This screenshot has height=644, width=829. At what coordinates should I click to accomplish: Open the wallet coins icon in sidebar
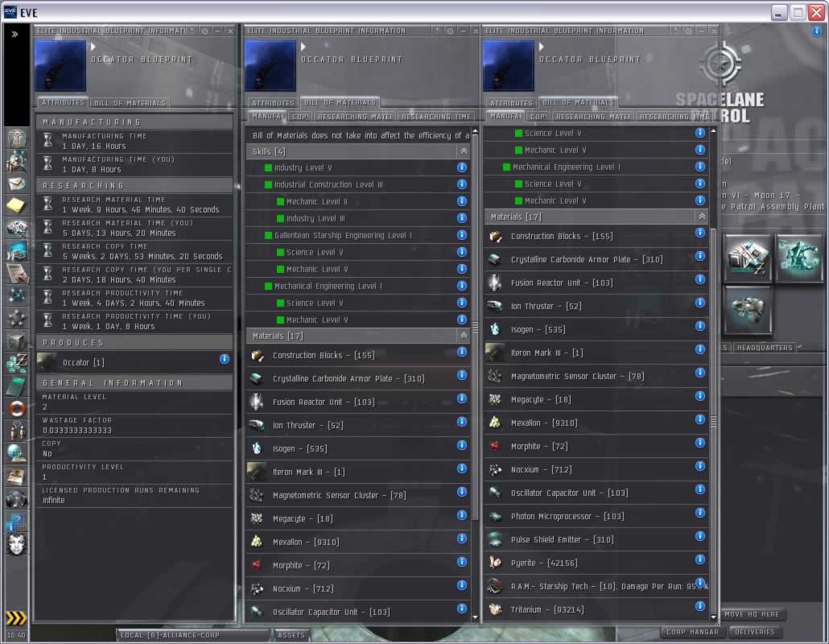click(x=16, y=363)
